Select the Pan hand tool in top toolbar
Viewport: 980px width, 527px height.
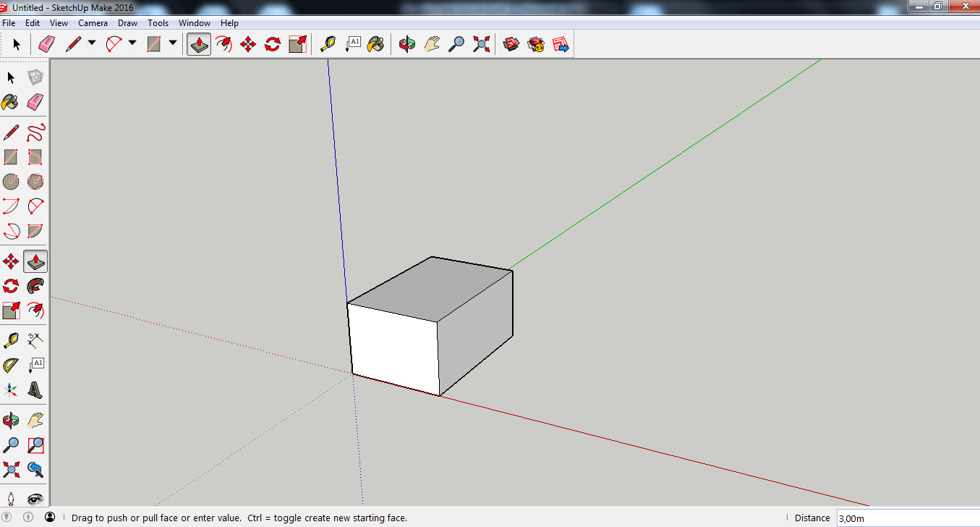(x=432, y=44)
